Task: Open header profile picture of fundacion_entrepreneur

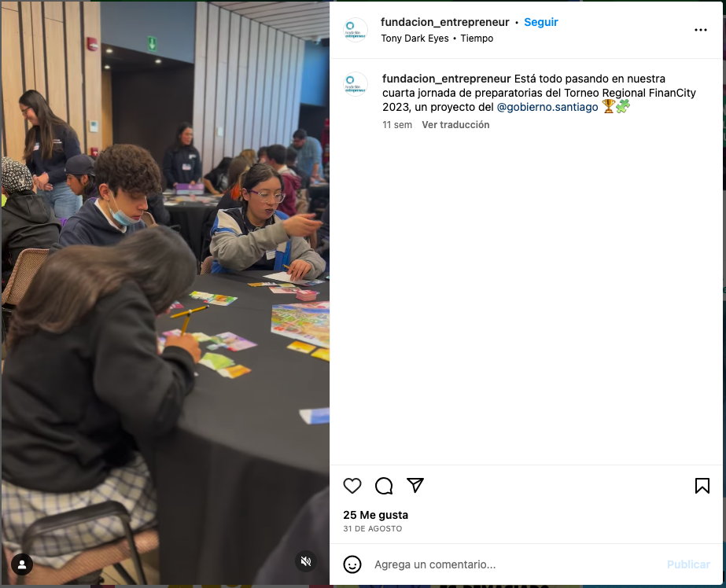Action: pos(356,30)
